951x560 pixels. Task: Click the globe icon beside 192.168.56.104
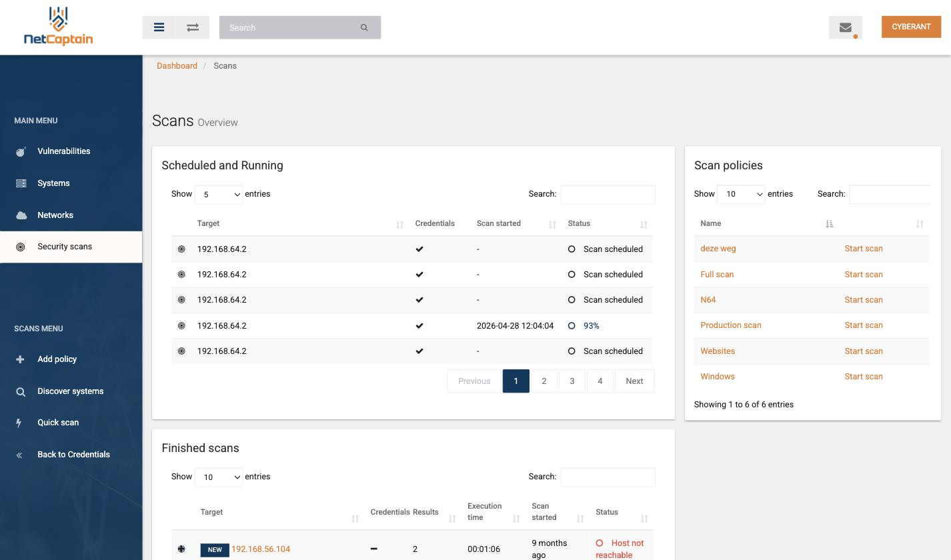181,549
